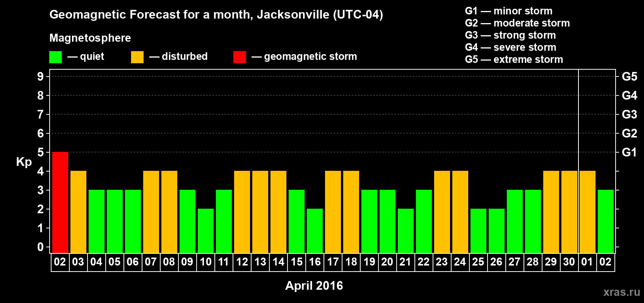644x303 pixels.
Task: Click the '0' value on the Kp axis
Action: tap(41, 247)
